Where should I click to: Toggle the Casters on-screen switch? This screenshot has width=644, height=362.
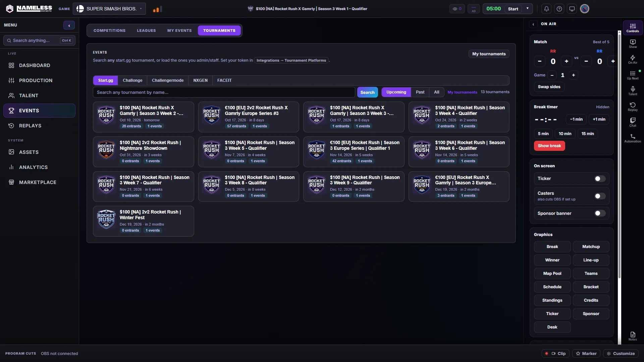click(x=600, y=196)
